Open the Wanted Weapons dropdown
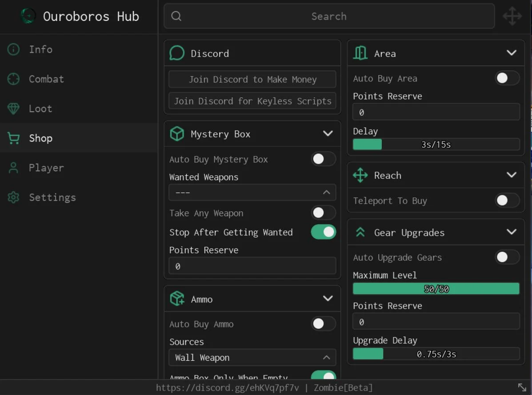Screen dimensions: 532x395 (x=252, y=193)
